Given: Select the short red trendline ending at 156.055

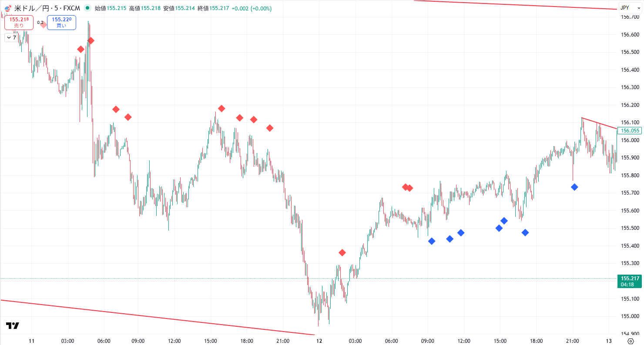Looking at the screenshot, I should (x=599, y=123).
